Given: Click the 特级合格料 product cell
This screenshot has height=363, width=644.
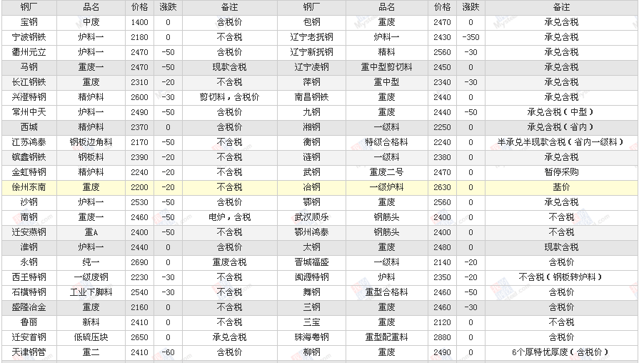Looking at the screenshot, I should pyautogui.click(x=386, y=142).
